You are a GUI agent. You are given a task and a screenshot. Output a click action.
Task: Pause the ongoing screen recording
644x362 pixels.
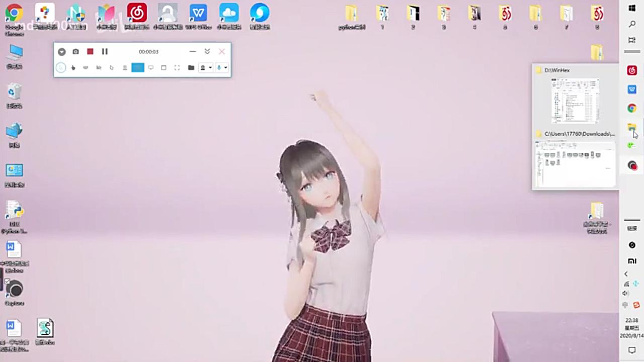point(105,52)
